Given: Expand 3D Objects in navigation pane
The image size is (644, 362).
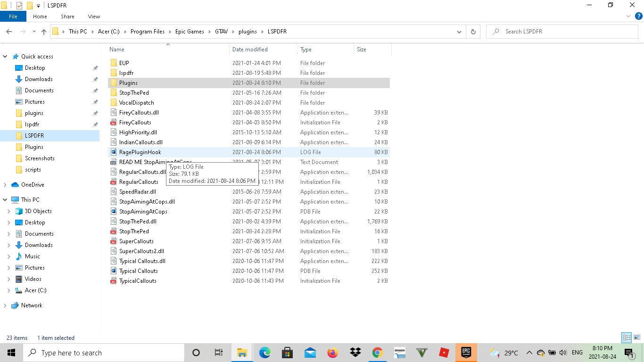Looking at the screenshot, I should tap(9, 211).
